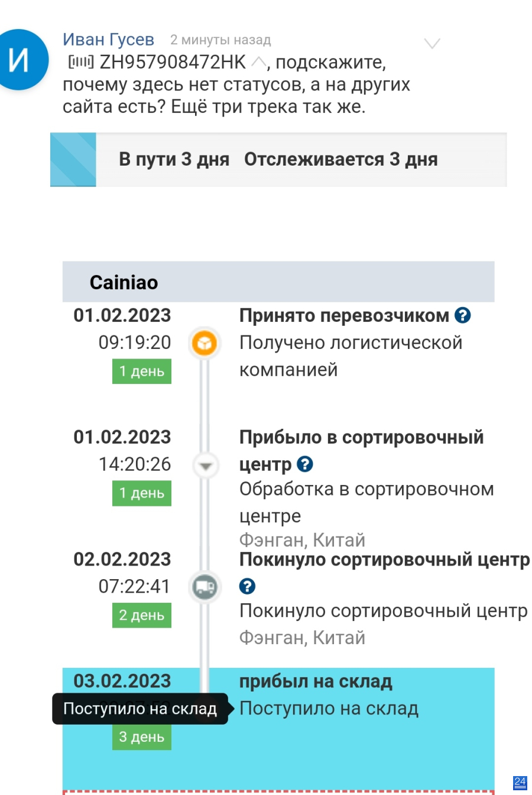
Task: Click the green 3 день badge
Action: (x=142, y=737)
